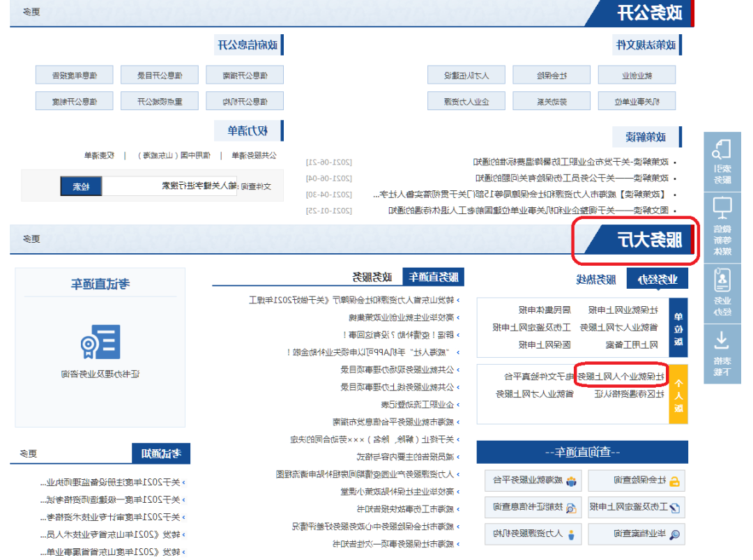The height and width of the screenshot is (560, 753).
Task: Open 注册设备监理师 exam notice
Action: 110,482
